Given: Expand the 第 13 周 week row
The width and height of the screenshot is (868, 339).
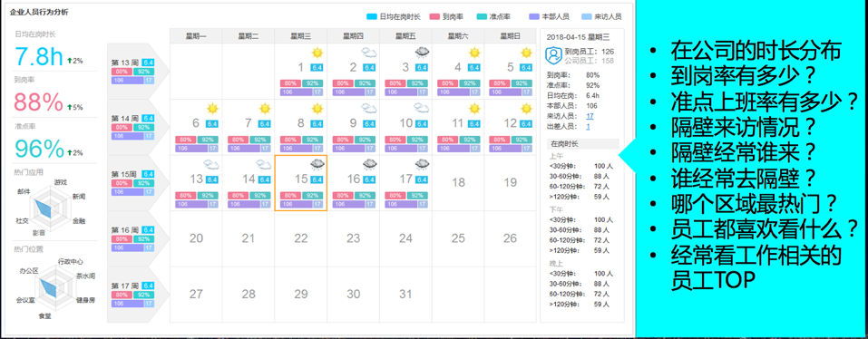Looking at the screenshot, I should coord(132,72).
